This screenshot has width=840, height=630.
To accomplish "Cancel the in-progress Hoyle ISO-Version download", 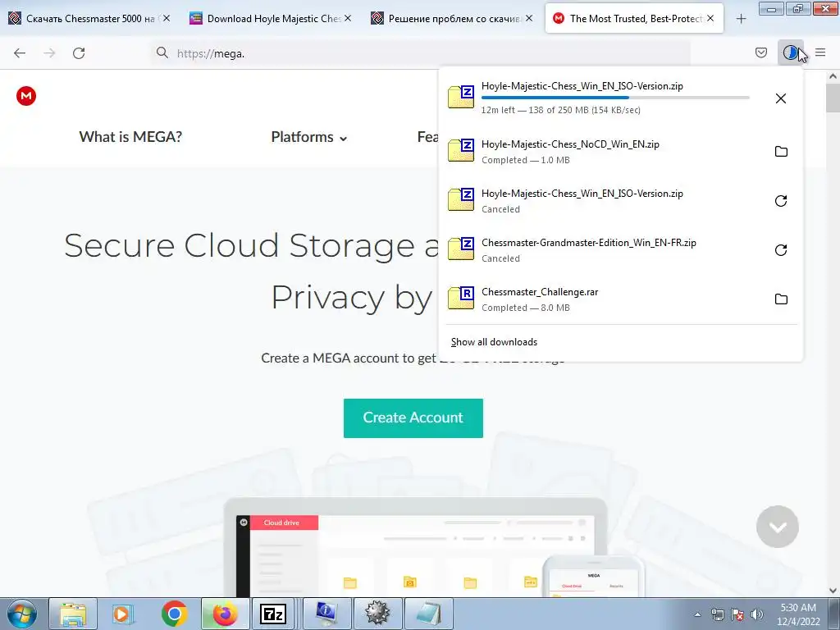I will tap(781, 98).
